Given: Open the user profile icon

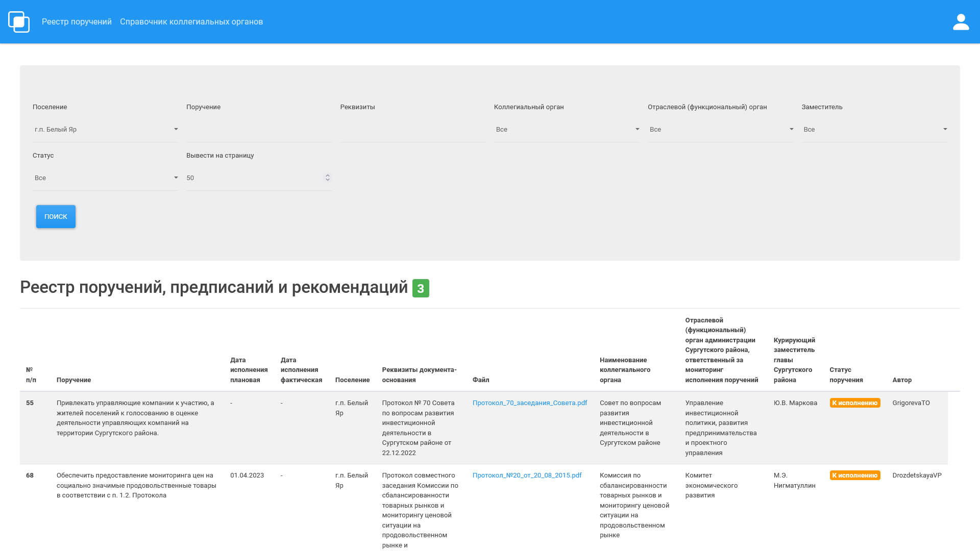Looking at the screenshot, I should coord(961,22).
